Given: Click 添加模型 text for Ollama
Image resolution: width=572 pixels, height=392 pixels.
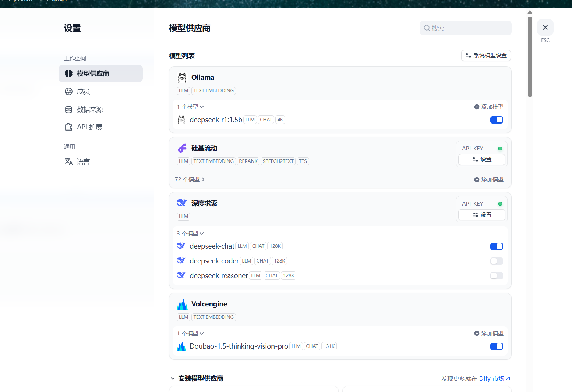Looking at the screenshot, I should click(492, 107).
